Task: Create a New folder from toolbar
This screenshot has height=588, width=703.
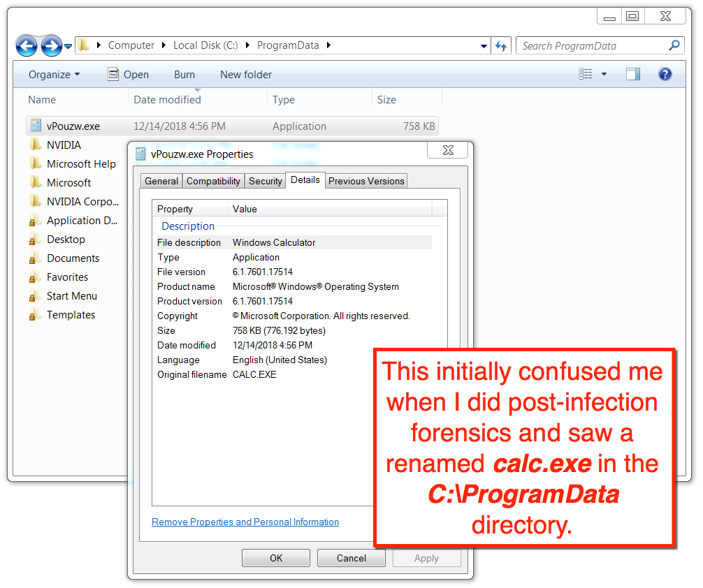Action: pyautogui.click(x=246, y=75)
